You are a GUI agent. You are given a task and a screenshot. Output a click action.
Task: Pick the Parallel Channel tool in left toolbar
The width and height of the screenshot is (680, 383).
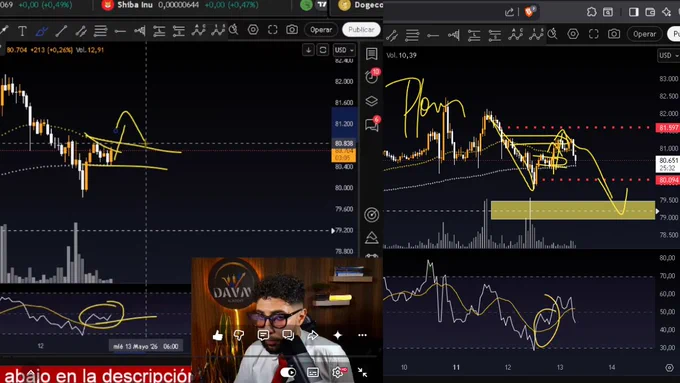81,31
